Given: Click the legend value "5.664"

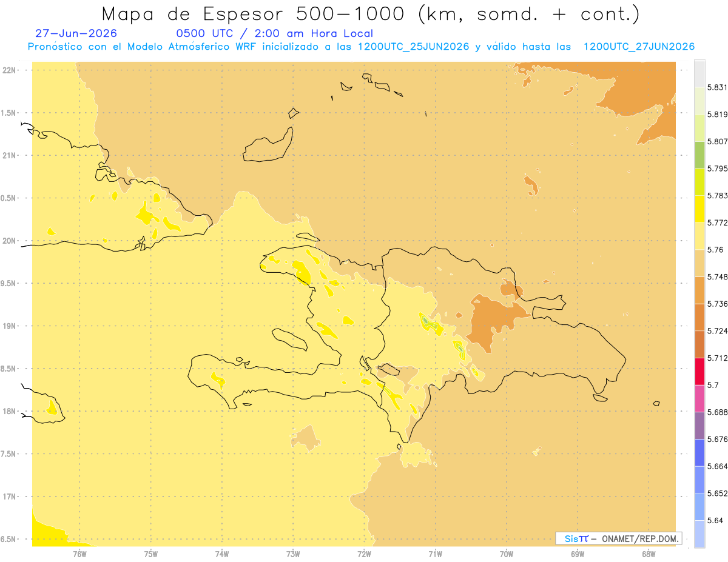Looking at the screenshot, I should point(718,466).
